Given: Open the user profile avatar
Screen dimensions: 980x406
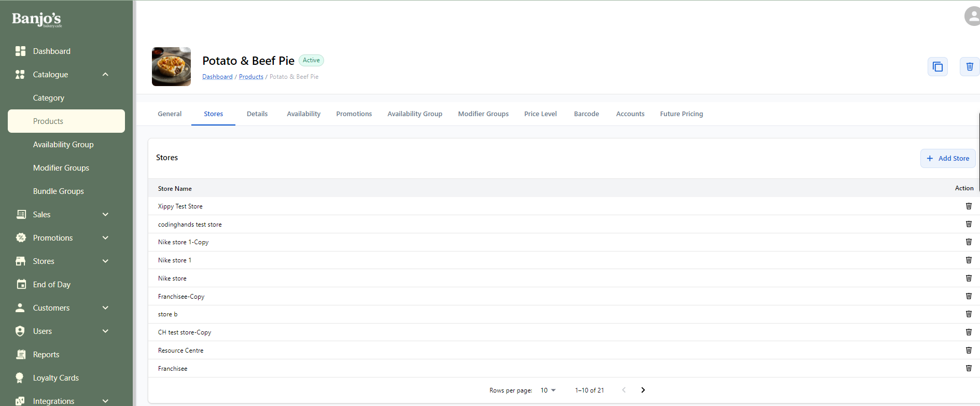Looking at the screenshot, I should click(x=972, y=16).
